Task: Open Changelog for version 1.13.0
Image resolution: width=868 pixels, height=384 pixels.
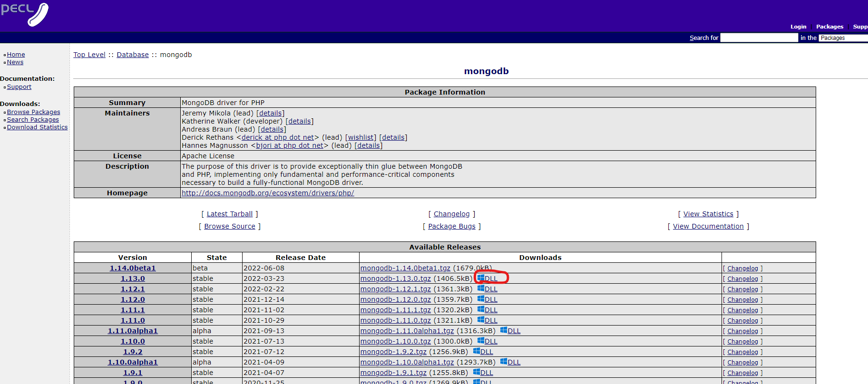Action: click(x=742, y=279)
